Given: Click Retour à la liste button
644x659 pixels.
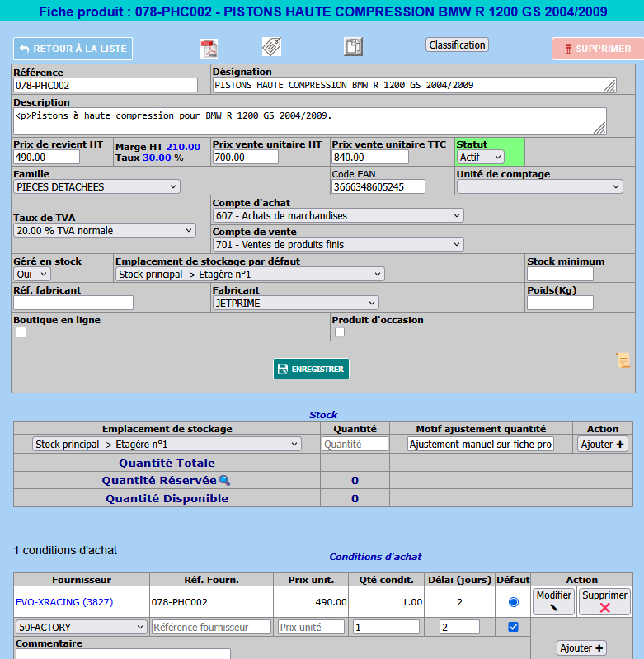Looking at the screenshot, I should point(73,49).
